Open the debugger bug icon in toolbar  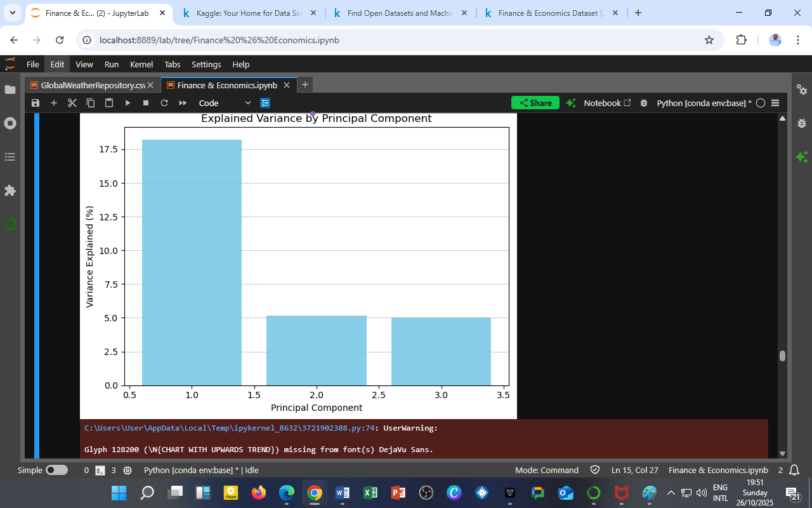click(x=644, y=103)
